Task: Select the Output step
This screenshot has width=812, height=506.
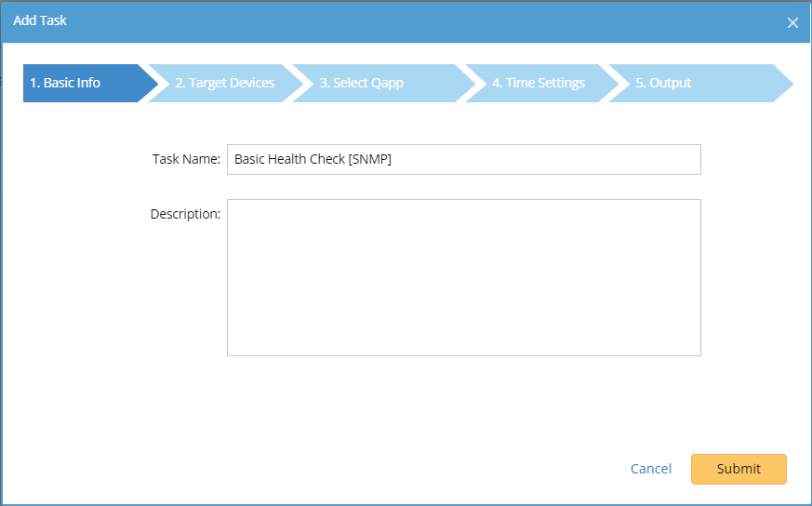Action: click(x=663, y=83)
